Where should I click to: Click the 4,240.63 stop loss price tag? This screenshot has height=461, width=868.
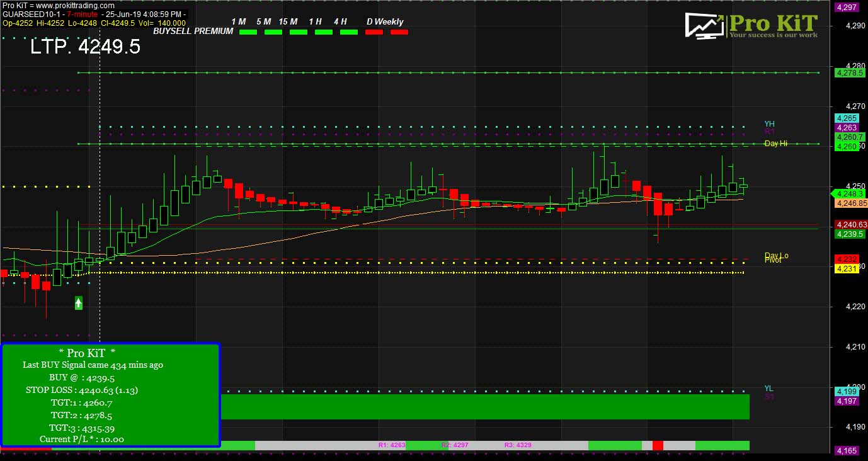851,224
